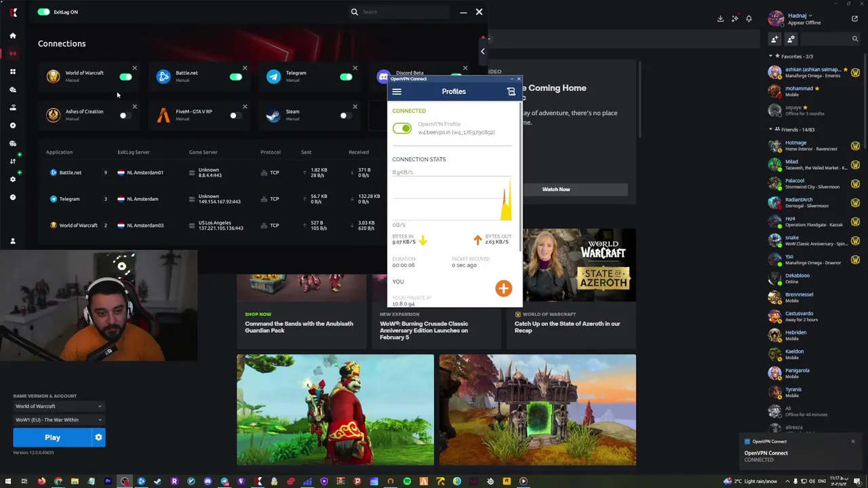Select friend Brennnessel in list

[814, 298]
